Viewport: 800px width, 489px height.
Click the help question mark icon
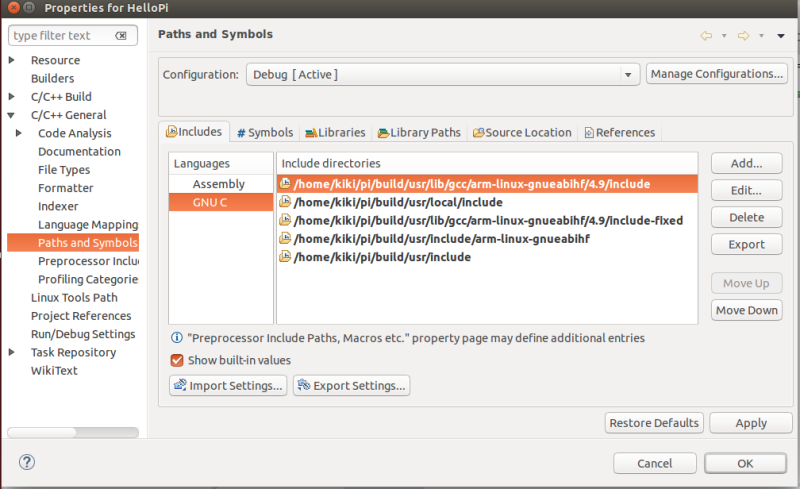[27, 462]
